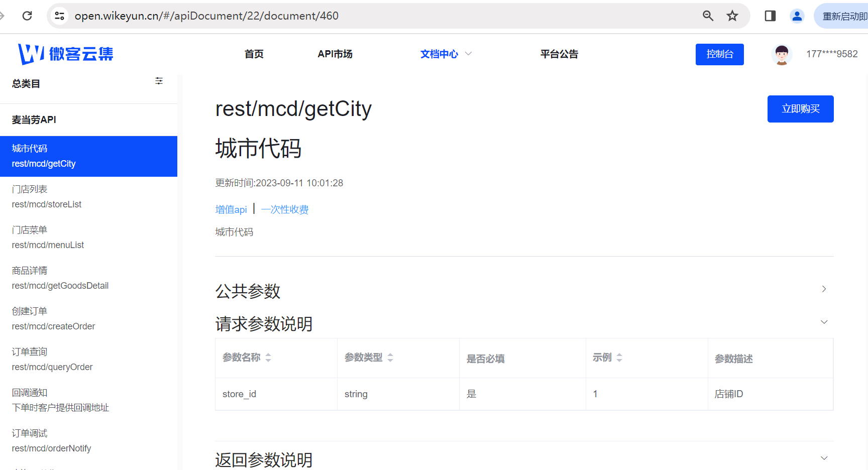Select 城市代码 rest/mcd/getCity sidebar item

tap(88, 156)
